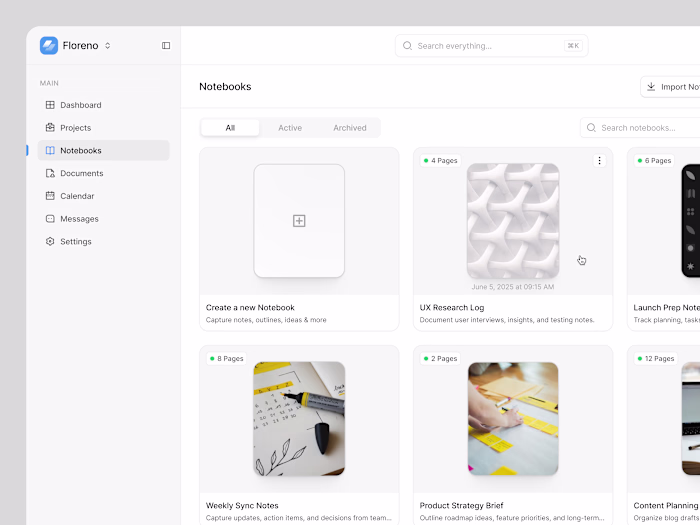
Task: Select Notebooks in main menu
Action: [x=104, y=150]
